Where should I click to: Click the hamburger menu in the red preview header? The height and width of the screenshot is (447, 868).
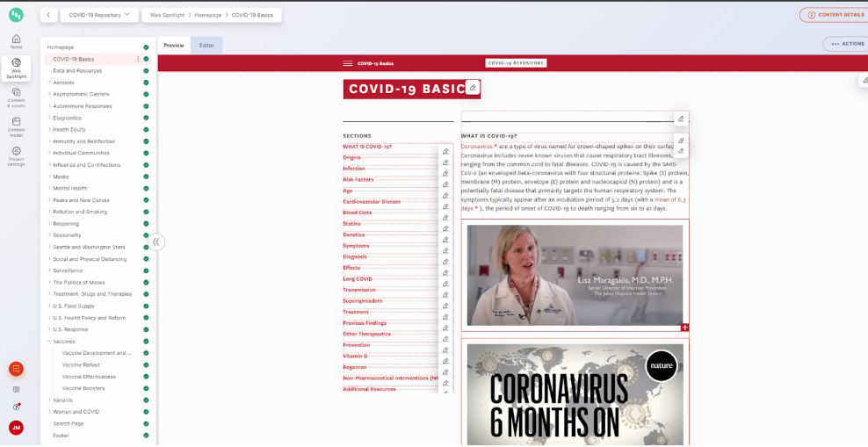(x=348, y=63)
